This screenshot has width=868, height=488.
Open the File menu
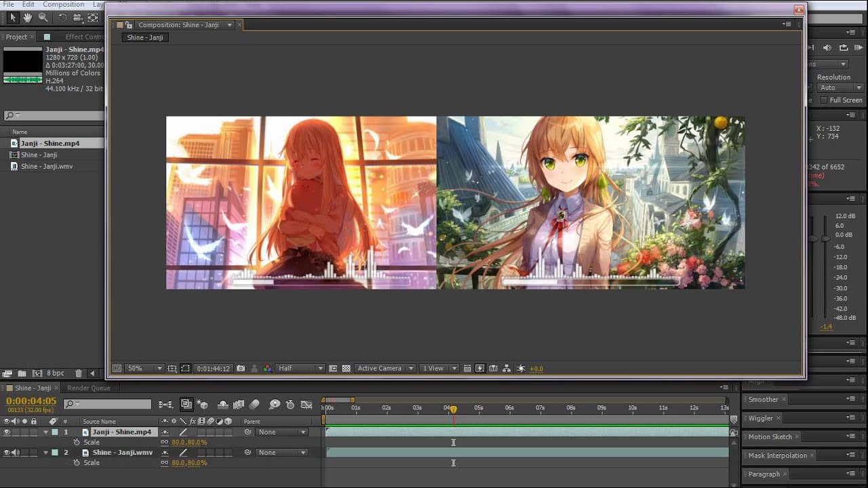tap(8, 4)
